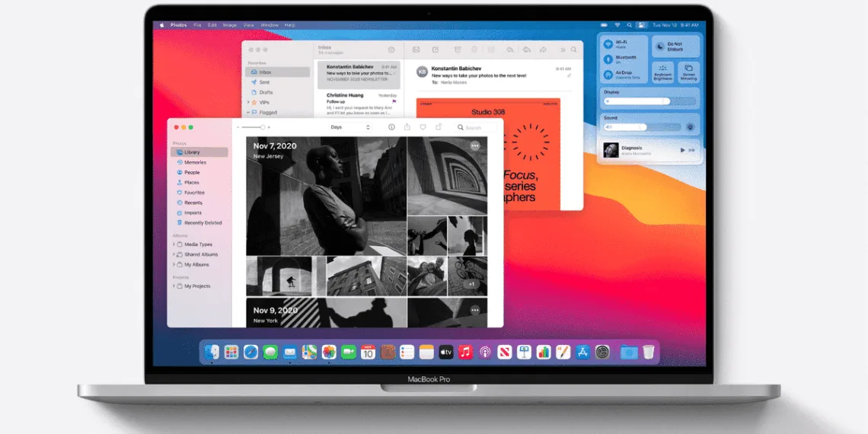This screenshot has height=434, width=868.
Task: Expand Media Types in Photos sidebar
Action: click(174, 244)
